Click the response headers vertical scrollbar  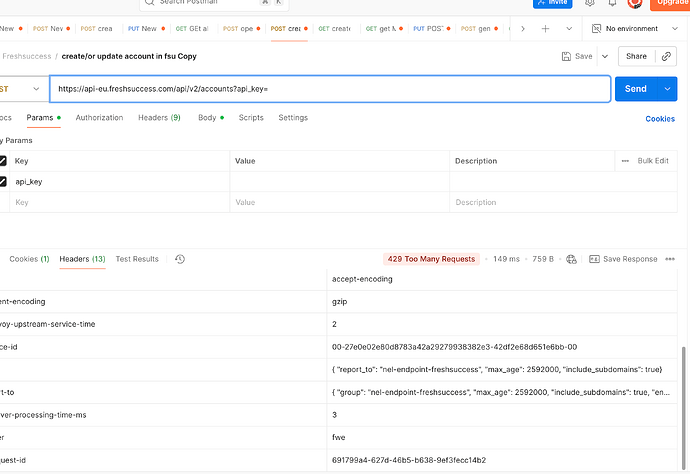[683, 408]
